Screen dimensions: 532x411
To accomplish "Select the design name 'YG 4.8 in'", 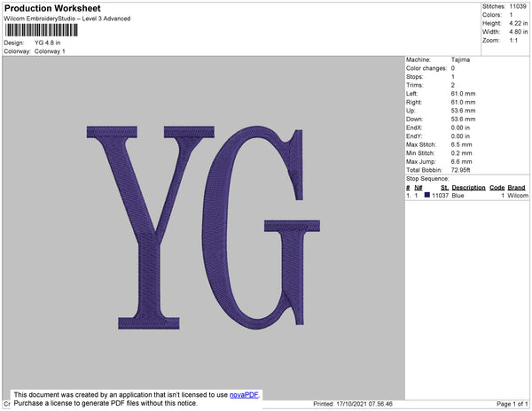I will pyautogui.click(x=48, y=43).
